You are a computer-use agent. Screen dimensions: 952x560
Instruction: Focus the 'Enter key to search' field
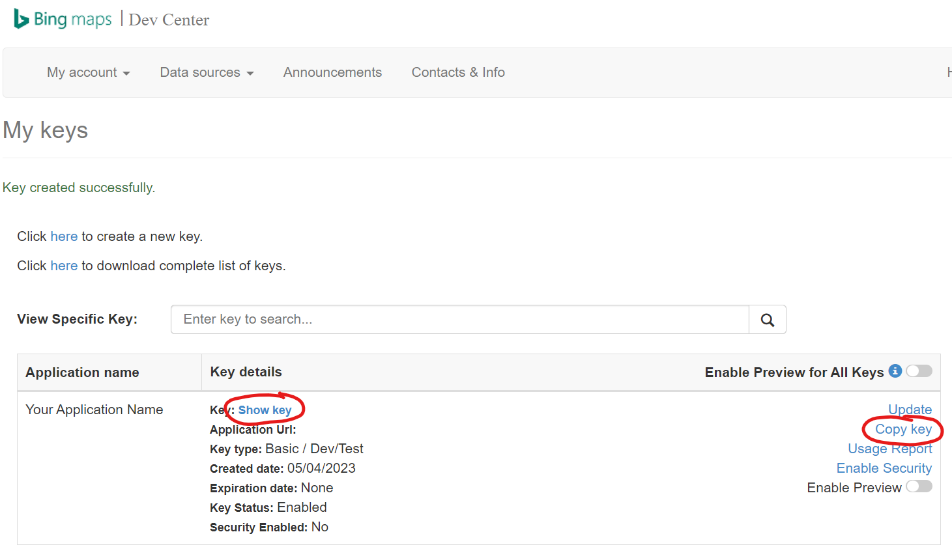459,320
